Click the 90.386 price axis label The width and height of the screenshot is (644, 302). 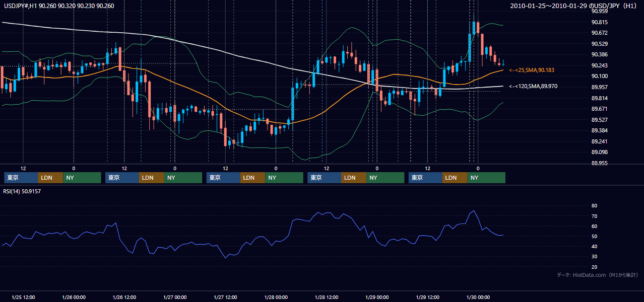click(600, 54)
